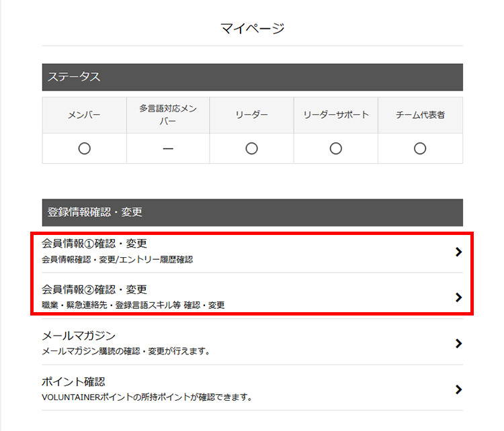Click the circle mark under チーム代表者
504x431 pixels.
[420, 148]
